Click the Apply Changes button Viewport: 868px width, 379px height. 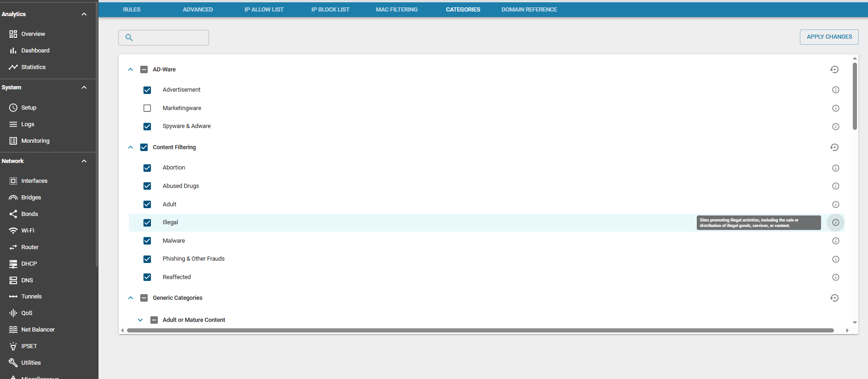pos(829,37)
